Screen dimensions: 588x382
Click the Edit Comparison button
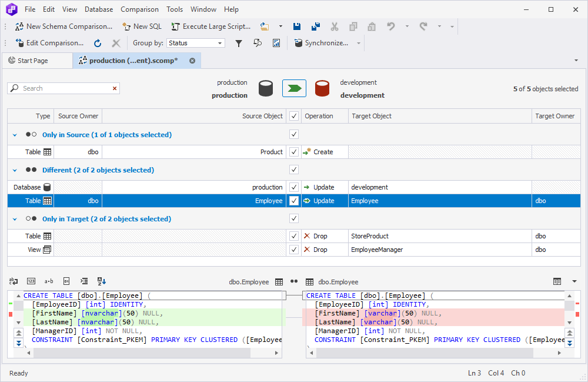[x=50, y=42]
